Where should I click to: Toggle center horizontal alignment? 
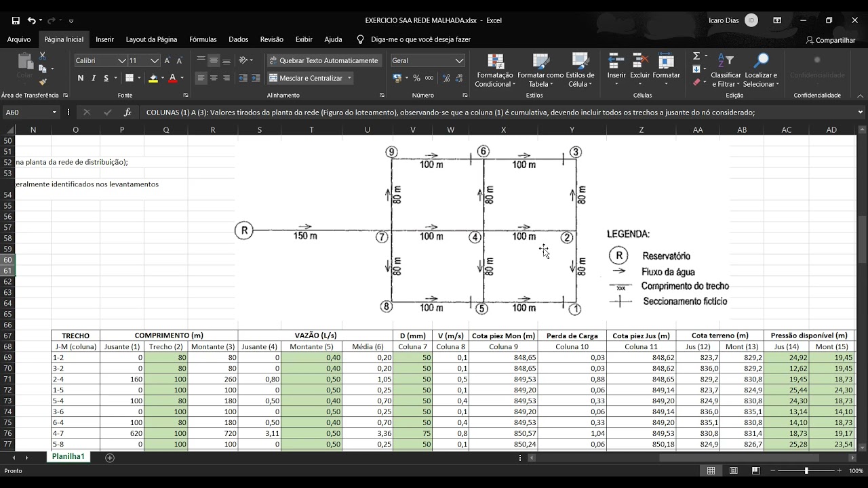pyautogui.click(x=214, y=78)
